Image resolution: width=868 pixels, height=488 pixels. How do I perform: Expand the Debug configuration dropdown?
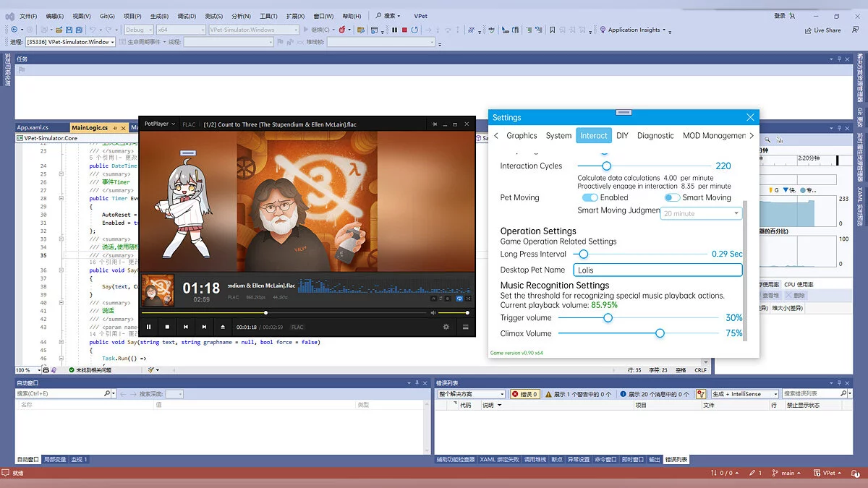150,30
